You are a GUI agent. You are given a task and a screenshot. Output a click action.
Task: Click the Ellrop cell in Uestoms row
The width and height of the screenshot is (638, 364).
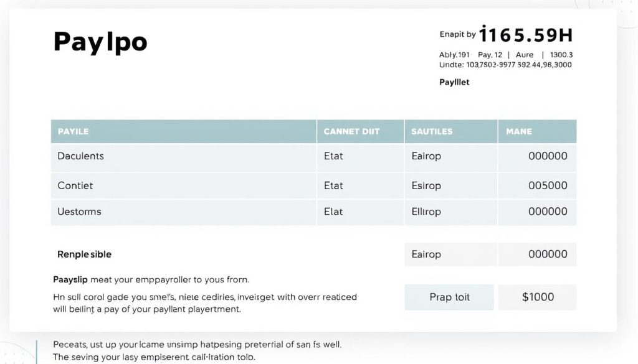426,212
